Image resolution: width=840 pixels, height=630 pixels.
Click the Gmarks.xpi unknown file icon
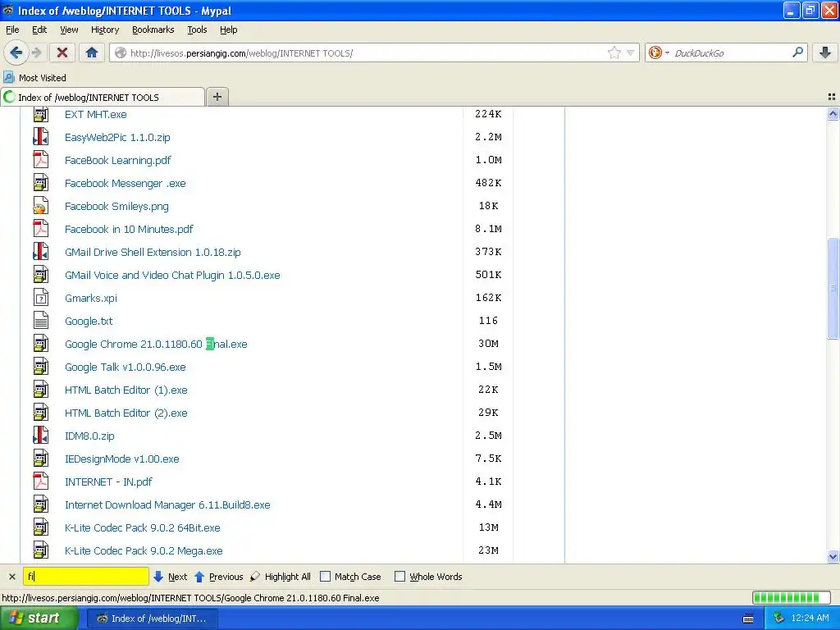(41, 298)
